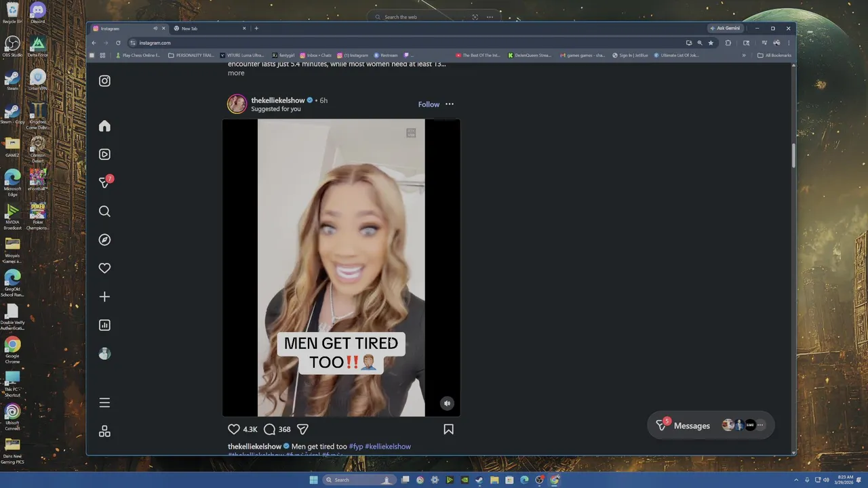Open comments on the post with 368
The height and width of the screenshot is (488, 868).
(x=269, y=429)
